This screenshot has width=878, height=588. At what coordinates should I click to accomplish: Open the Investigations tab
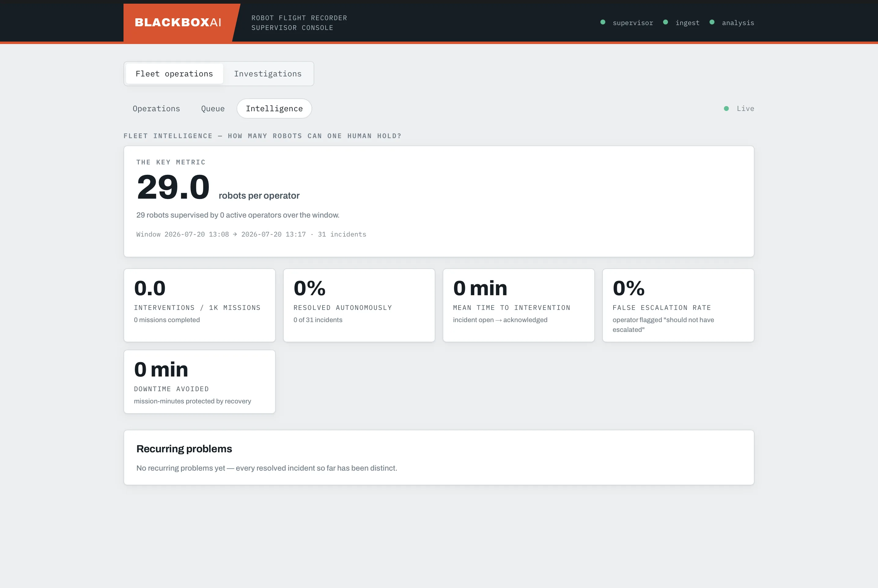click(268, 74)
